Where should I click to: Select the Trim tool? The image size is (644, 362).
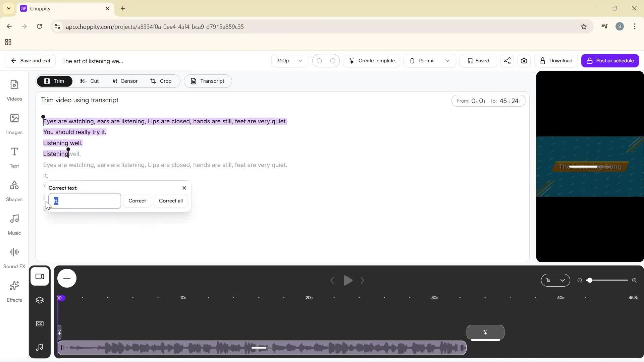[x=55, y=81]
